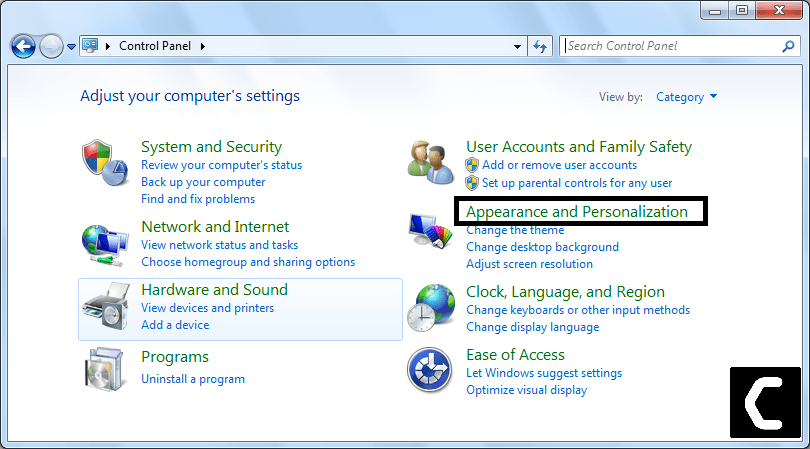Click the User Accounts people icon
Screen dimensions: 810x449
[430, 162]
